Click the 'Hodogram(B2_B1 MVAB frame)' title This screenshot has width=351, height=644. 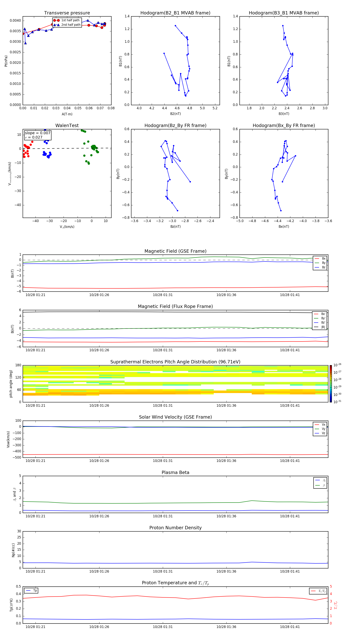coord(175,13)
